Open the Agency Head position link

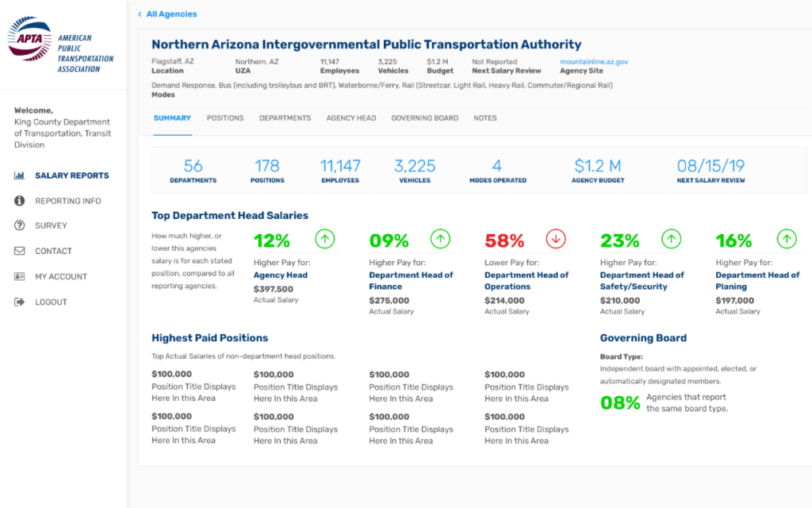tap(281, 275)
